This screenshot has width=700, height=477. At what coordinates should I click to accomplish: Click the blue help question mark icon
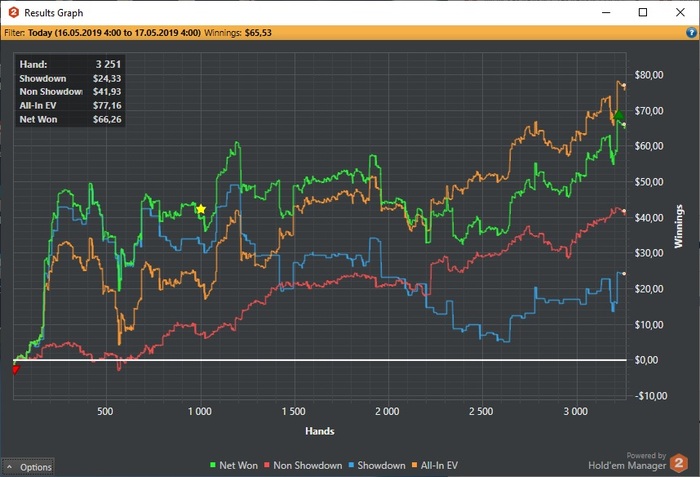[x=691, y=33]
